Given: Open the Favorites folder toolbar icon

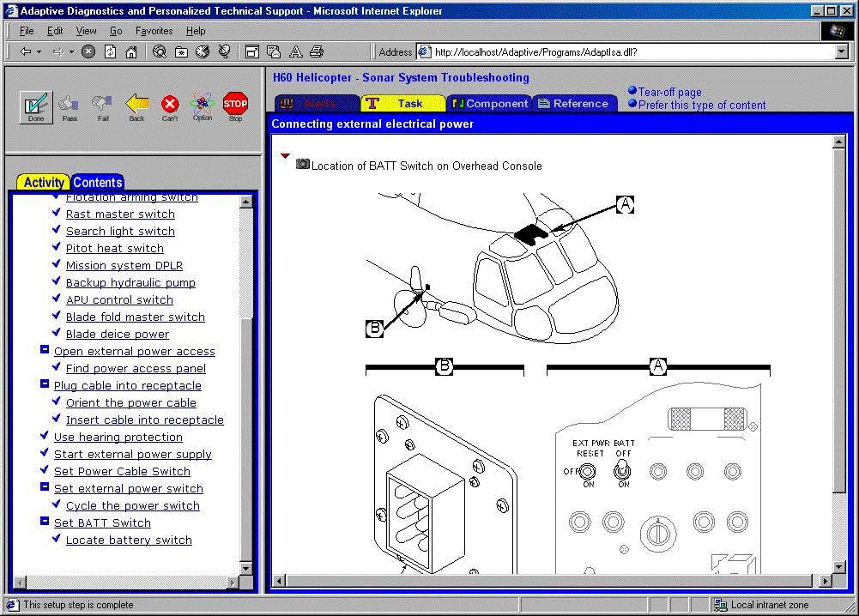Looking at the screenshot, I should coord(181,51).
